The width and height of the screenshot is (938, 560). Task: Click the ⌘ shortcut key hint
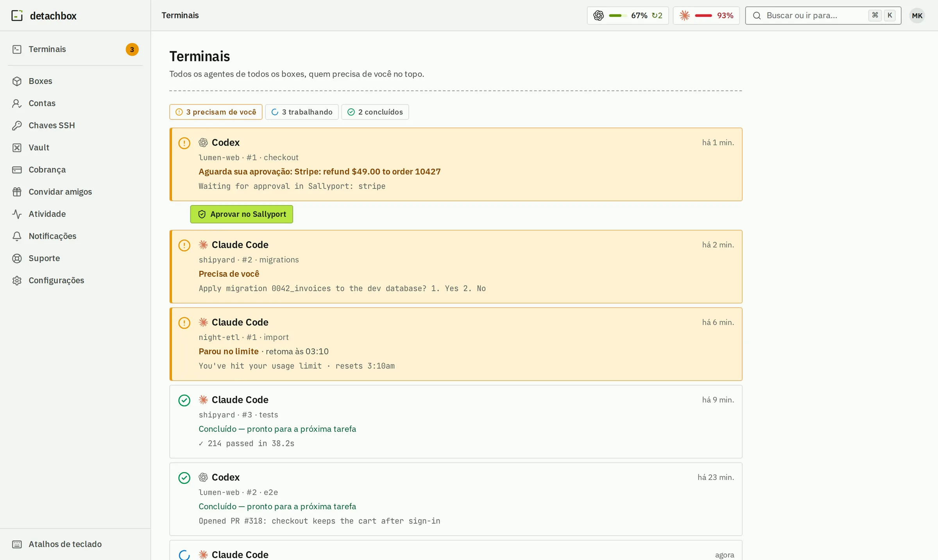point(875,16)
